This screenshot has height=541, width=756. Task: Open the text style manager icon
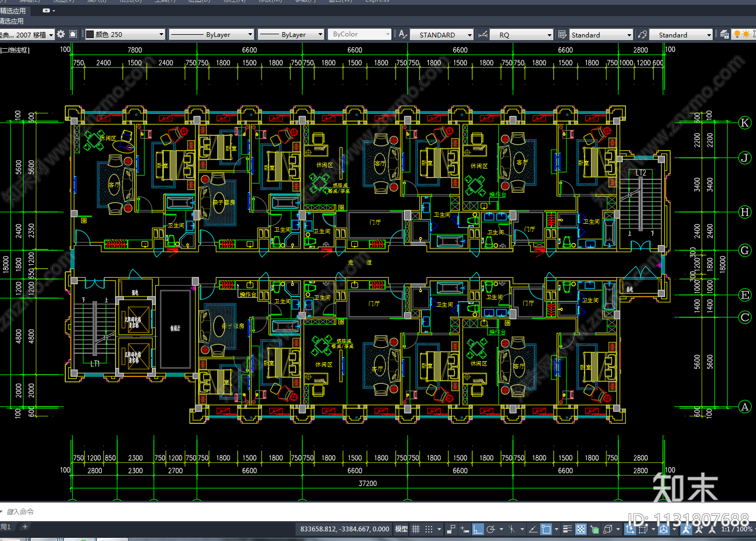coord(403,34)
